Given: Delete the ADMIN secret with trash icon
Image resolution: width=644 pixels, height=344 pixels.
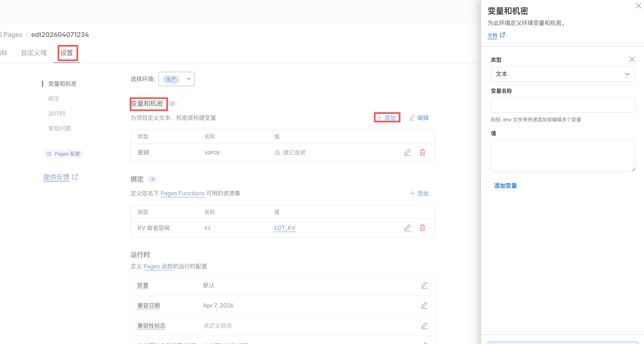Looking at the screenshot, I should pos(422,152).
